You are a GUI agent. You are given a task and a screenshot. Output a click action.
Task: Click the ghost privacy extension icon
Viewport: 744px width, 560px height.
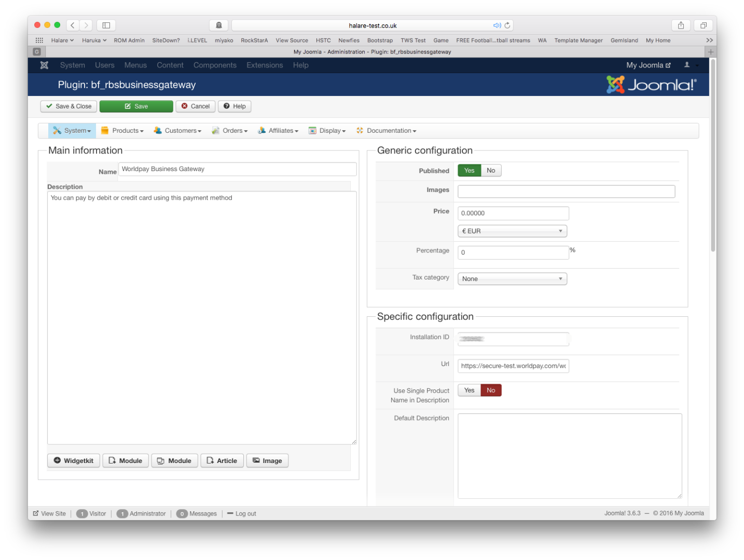coord(219,25)
